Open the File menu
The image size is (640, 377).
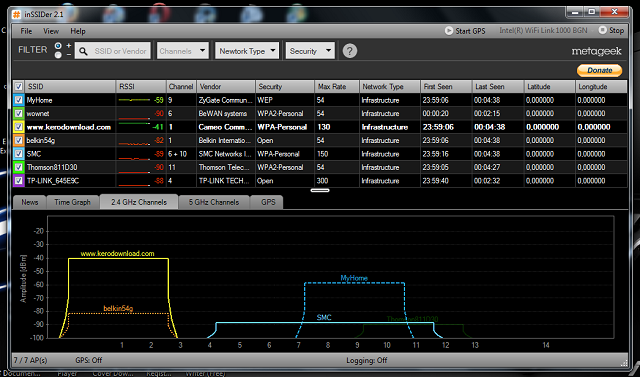click(26, 31)
